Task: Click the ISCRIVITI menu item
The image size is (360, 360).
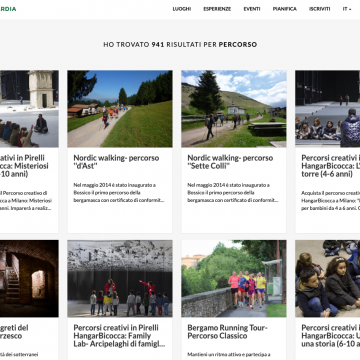Action: point(319,9)
